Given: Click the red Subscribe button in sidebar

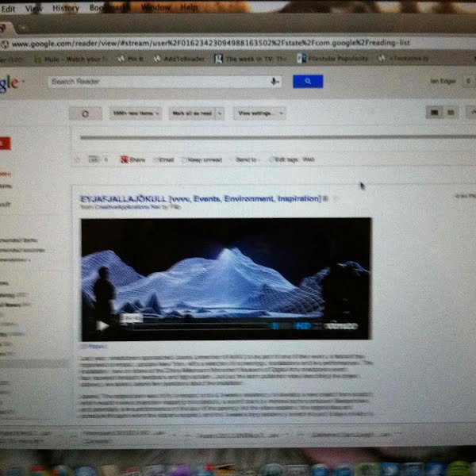Looking at the screenshot, I should [3, 143].
